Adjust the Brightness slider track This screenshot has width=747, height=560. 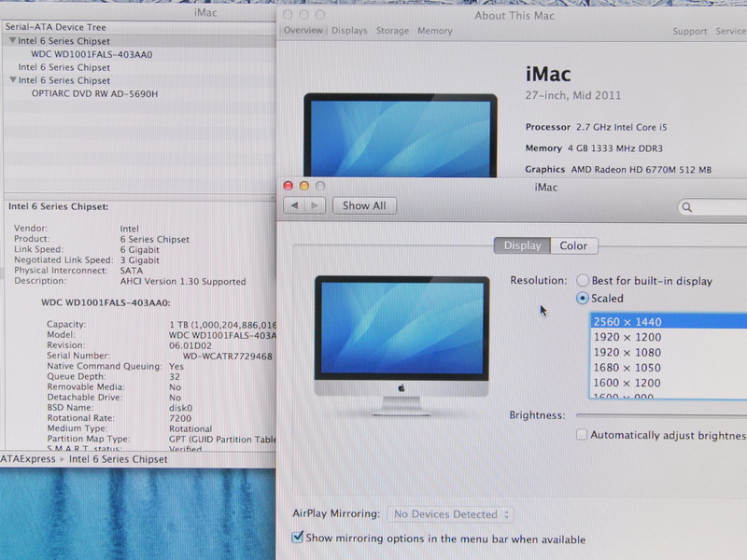tap(661, 415)
